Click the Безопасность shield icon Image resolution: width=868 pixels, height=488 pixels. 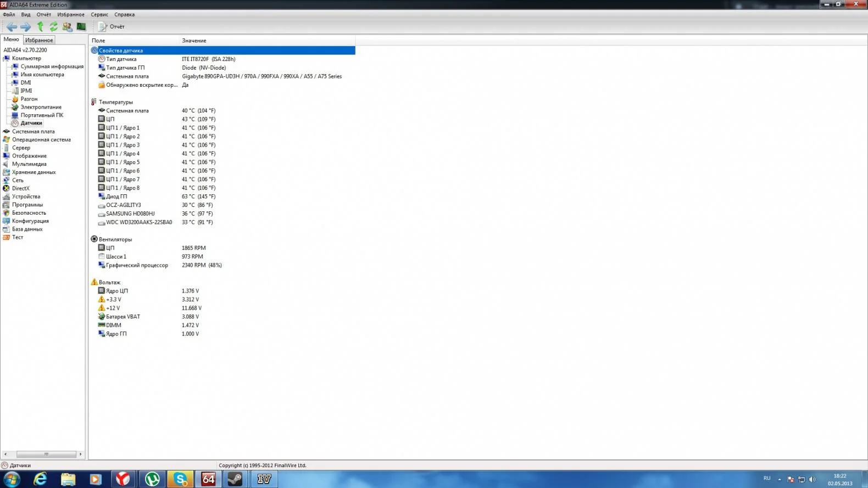point(7,213)
